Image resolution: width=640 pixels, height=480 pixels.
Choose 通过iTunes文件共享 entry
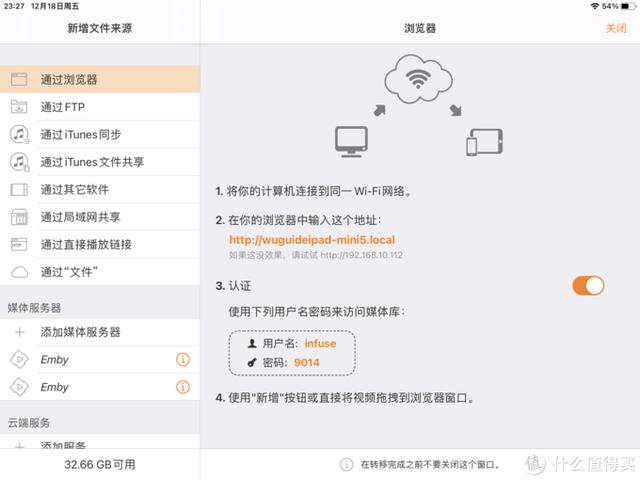[x=100, y=162]
